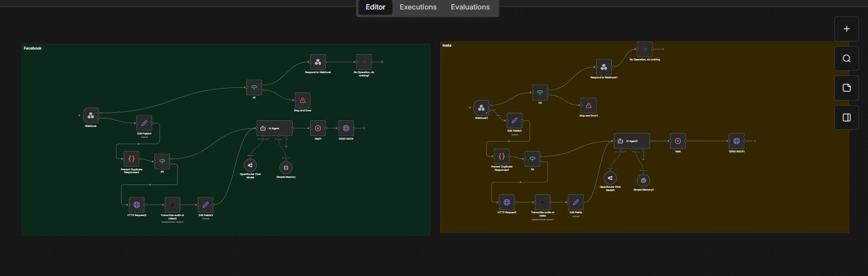Open the Evaluations tab
The image size is (868, 276).
coord(470,7)
